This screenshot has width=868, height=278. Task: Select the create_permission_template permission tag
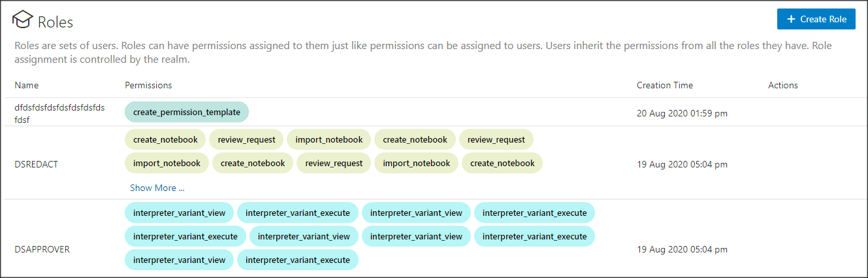coord(187,112)
